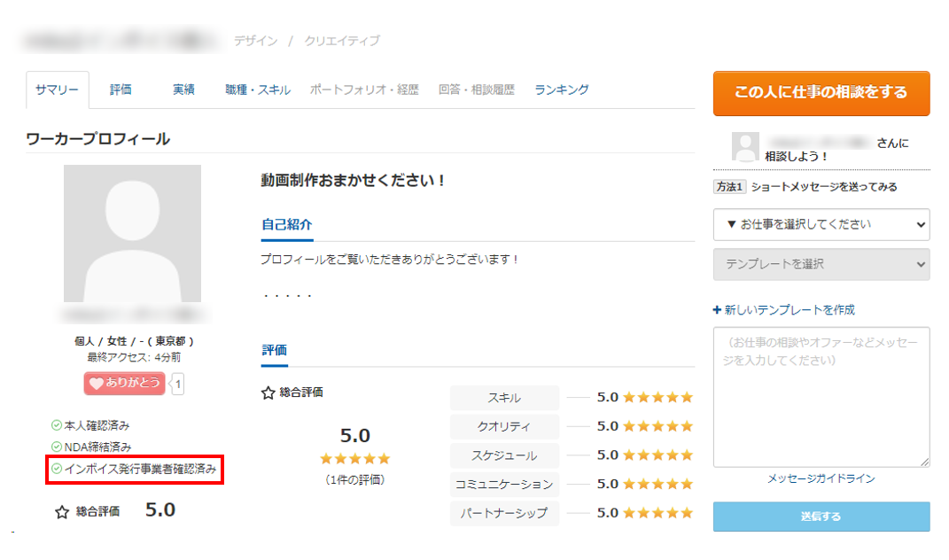This screenshot has height=560, width=949.
Task: Click the インボイス発行事業者確認済み checkmark icon
Action: coord(57,469)
